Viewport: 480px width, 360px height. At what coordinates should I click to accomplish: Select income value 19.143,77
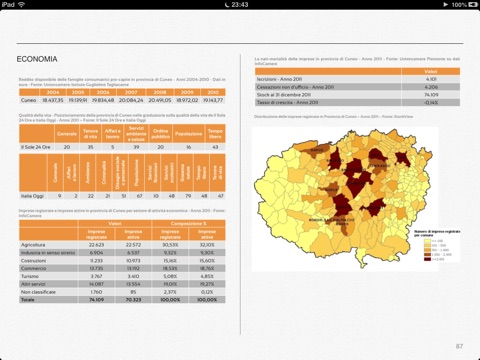[x=213, y=100]
